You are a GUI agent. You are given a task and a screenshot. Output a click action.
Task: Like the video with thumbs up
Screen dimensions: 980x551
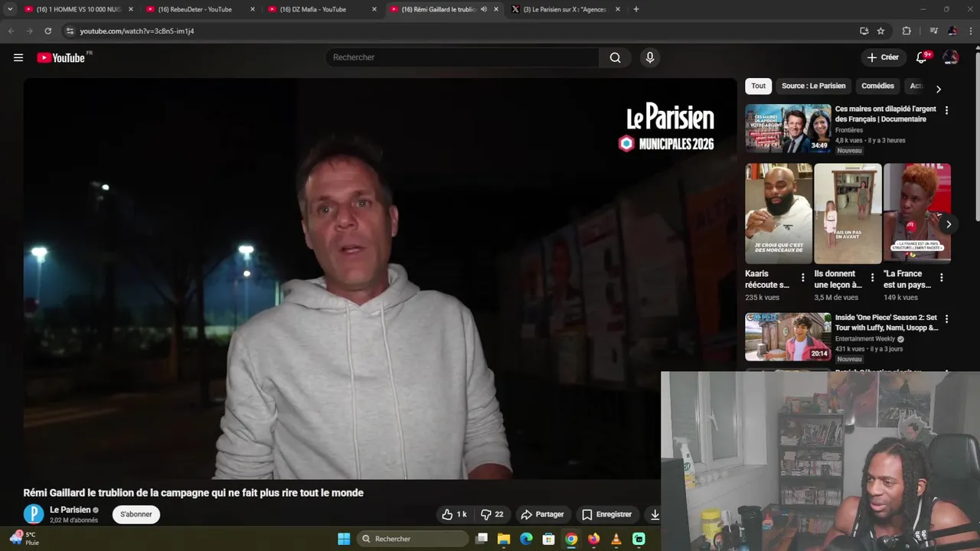coord(454,514)
